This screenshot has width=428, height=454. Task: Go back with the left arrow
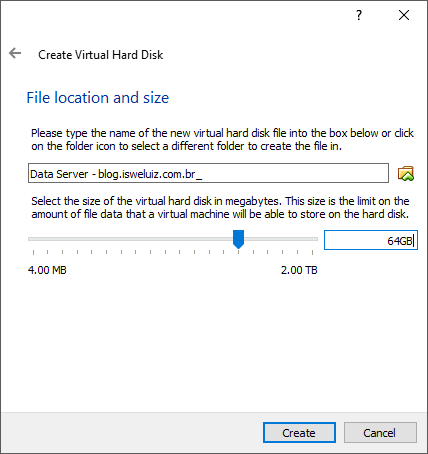point(15,53)
